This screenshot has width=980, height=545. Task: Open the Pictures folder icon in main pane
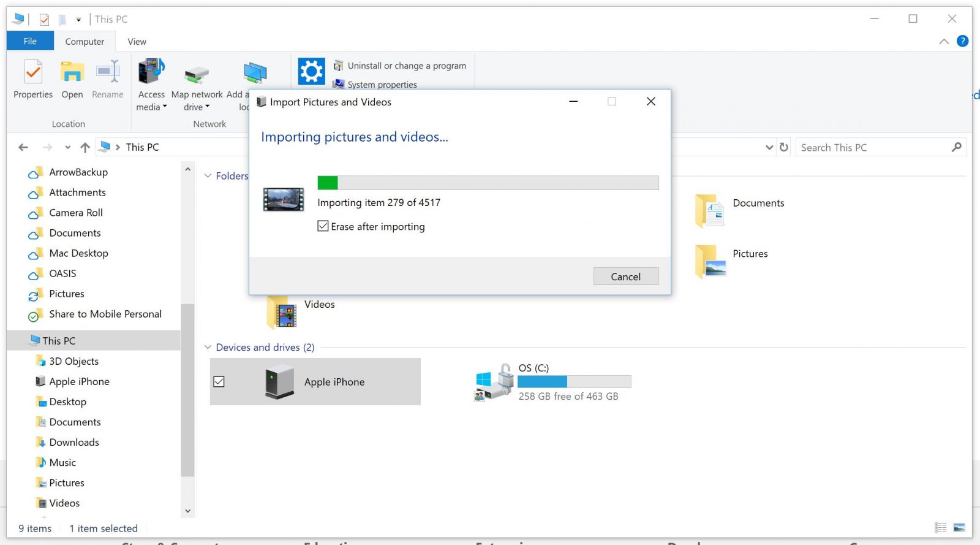(710, 261)
